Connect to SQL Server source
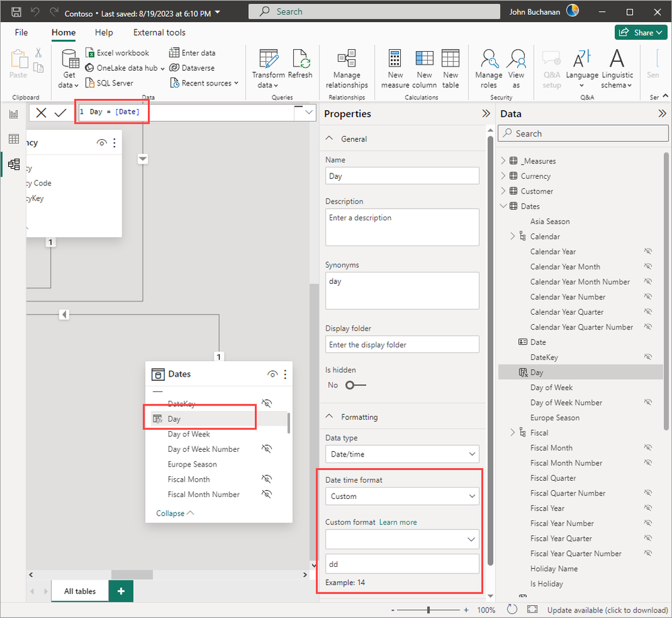672x618 pixels. [110, 83]
